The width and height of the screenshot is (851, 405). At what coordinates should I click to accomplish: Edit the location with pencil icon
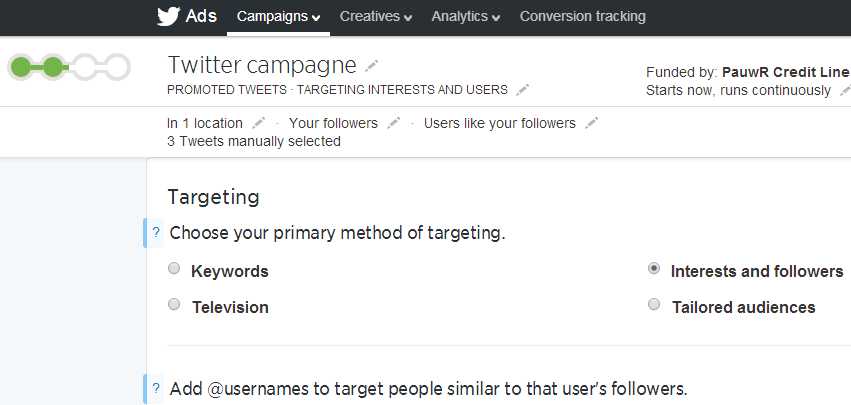[259, 123]
